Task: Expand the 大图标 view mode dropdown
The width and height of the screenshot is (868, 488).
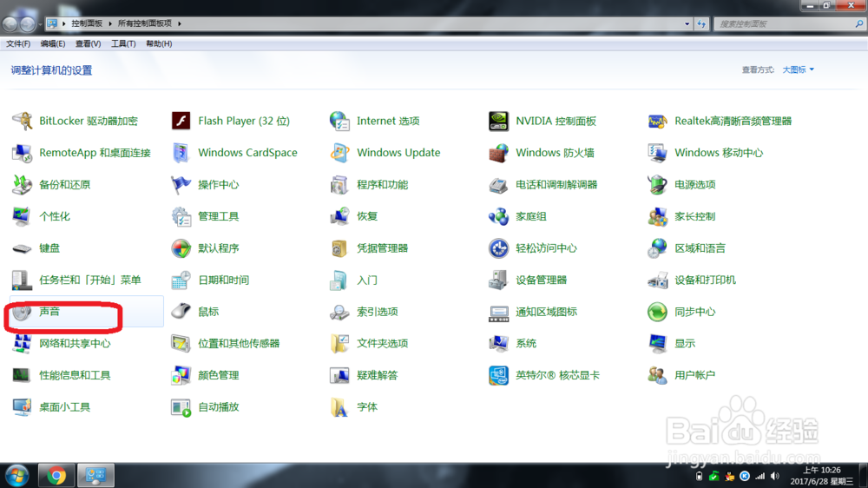Action: 799,69
